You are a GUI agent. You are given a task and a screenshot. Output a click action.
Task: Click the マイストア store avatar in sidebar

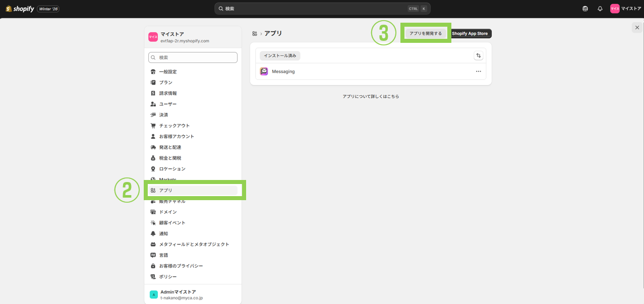click(x=153, y=37)
